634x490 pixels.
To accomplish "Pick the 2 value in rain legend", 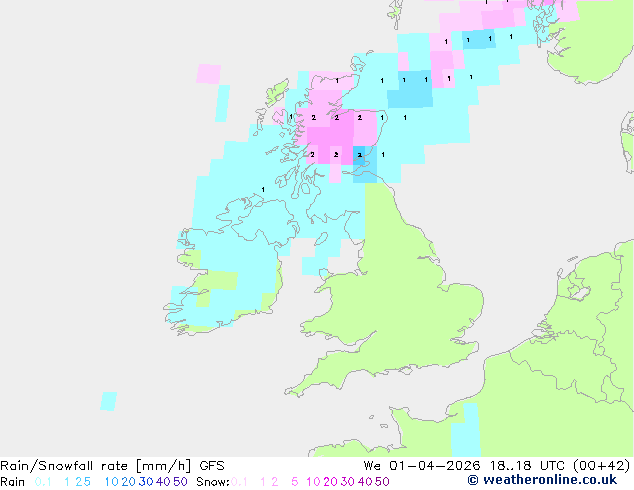I will (x=79, y=482).
